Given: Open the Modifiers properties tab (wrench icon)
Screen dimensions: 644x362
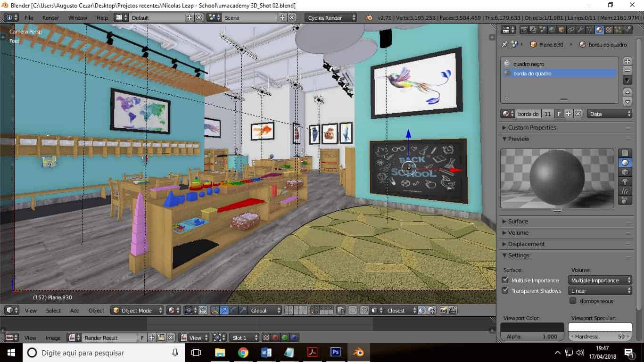Looking at the screenshot, I should (581, 30).
